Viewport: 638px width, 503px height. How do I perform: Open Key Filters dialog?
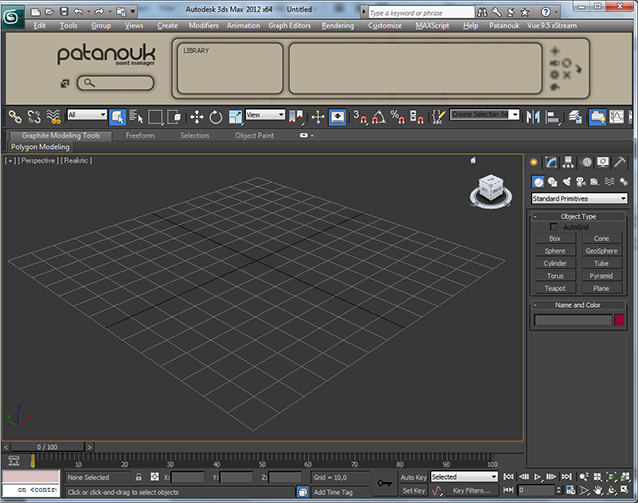click(472, 491)
